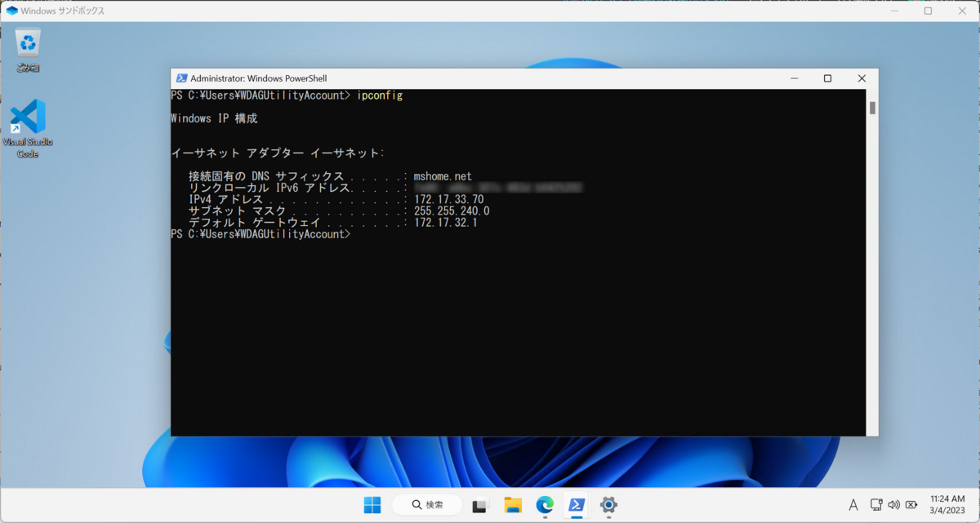980x523 pixels.
Task: Click the Windows サンドボックス title bar icon
Action: (11, 11)
